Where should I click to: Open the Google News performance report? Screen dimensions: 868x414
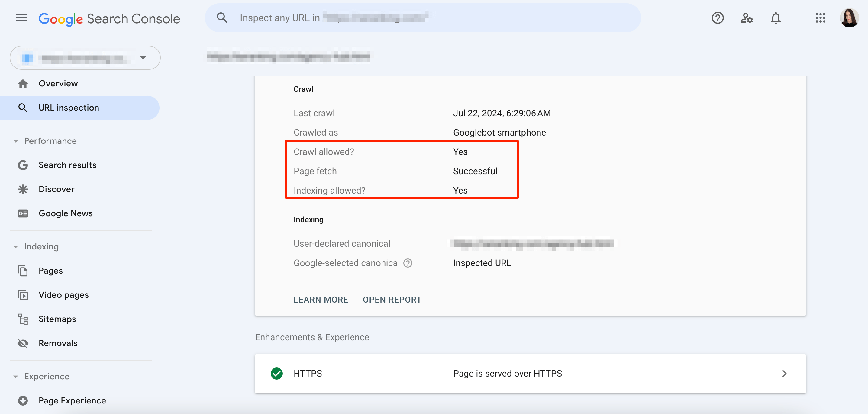[65, 213]
